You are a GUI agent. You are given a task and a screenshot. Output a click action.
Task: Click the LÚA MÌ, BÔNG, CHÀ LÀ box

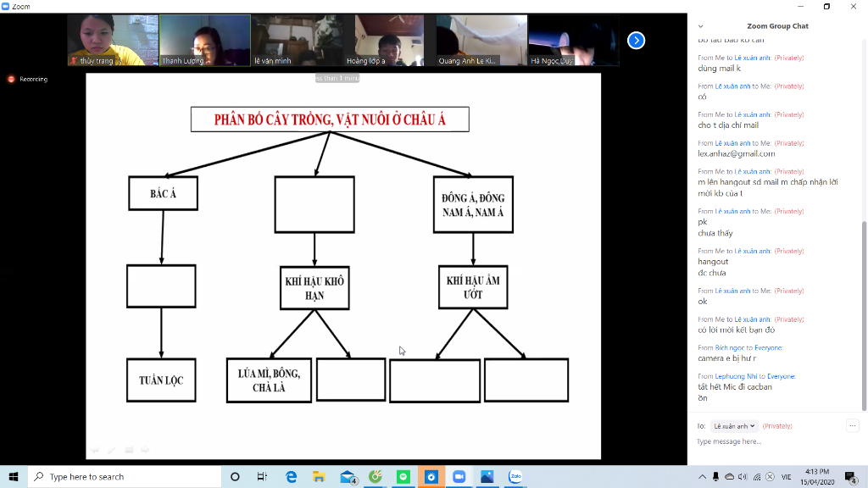point(269,380)
